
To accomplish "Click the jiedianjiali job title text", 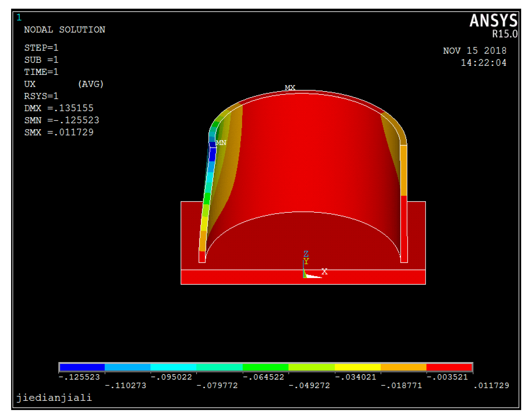I will pos(54,397).
